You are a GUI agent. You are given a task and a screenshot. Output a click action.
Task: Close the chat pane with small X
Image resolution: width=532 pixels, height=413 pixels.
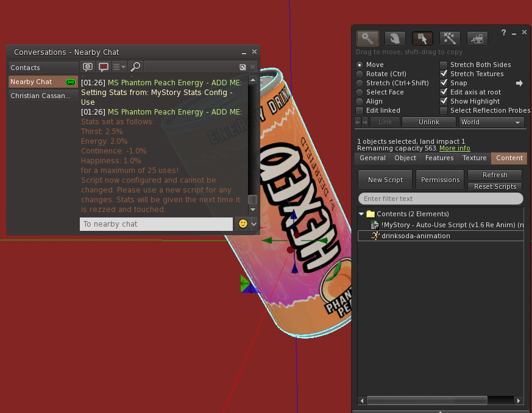[x=252, y=67]
